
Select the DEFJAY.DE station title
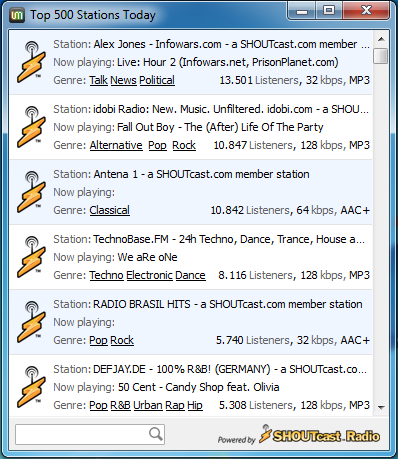[230, 369]
